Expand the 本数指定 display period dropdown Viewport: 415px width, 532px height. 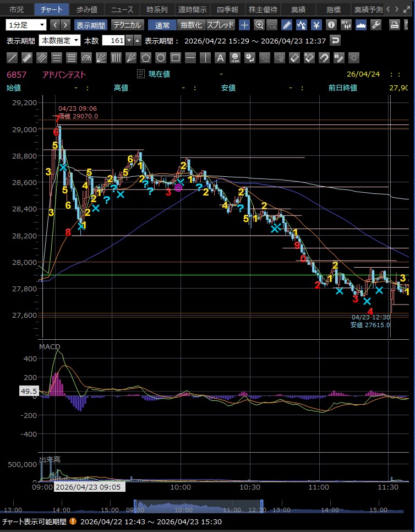tap(59, 41)
